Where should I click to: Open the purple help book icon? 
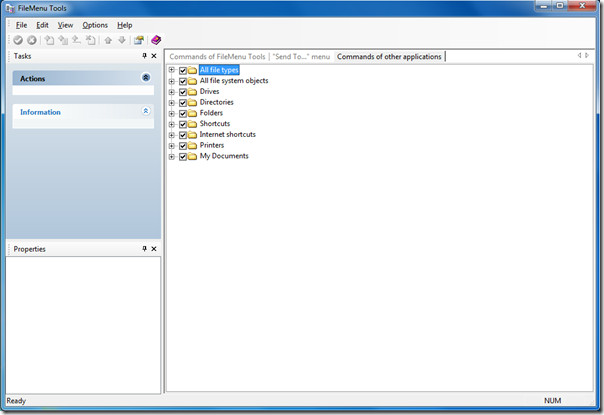click(x=156, y=40)
